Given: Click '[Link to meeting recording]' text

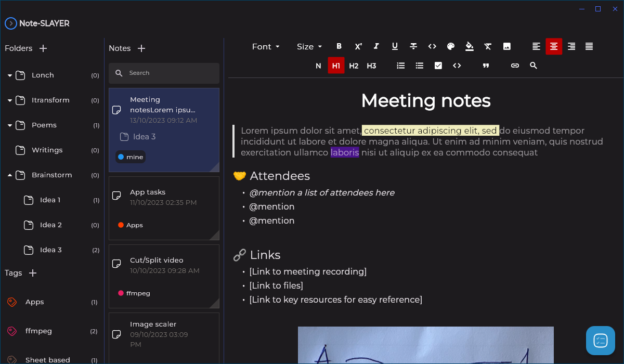Looking at the screenshot, I should (308, 271).
